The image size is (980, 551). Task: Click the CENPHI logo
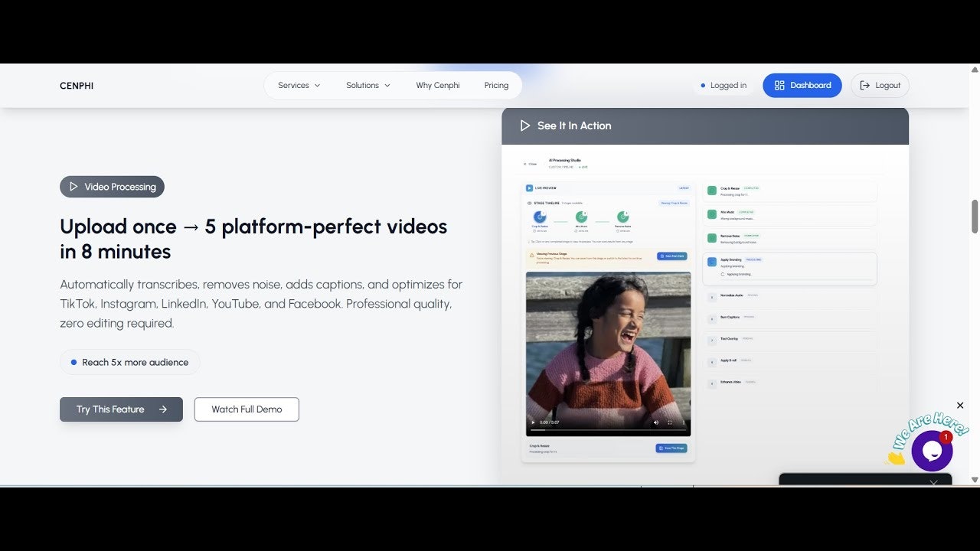point(77,86)
